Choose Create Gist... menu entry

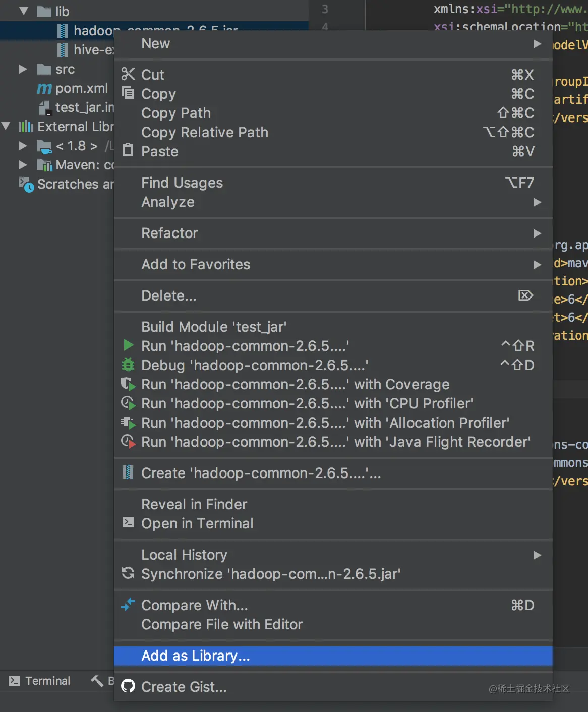pos(333,687)
